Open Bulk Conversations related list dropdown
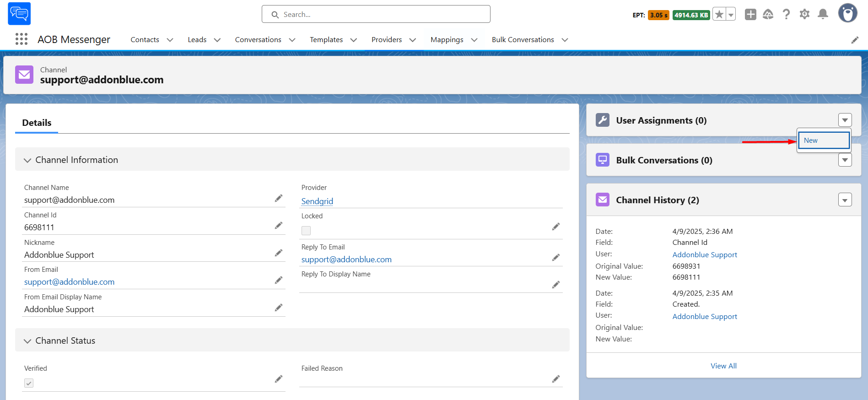 tap(845, 160)
